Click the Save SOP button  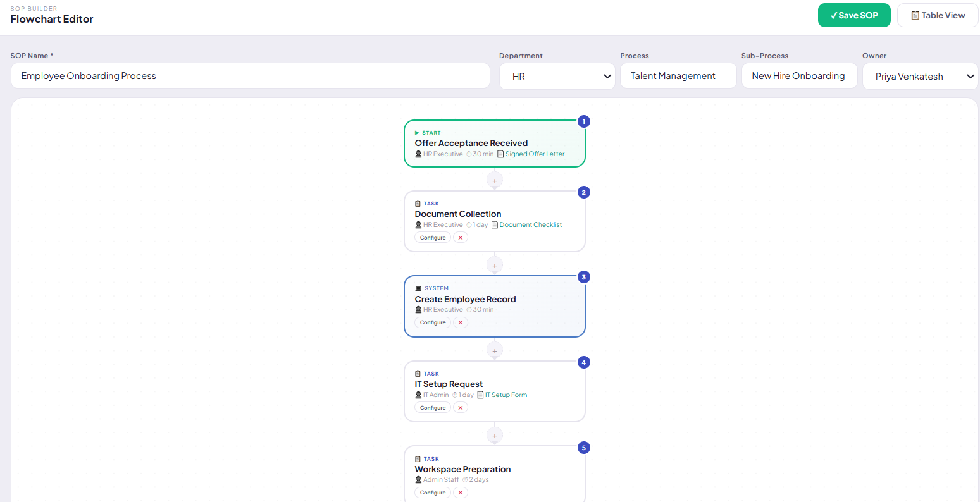854,15
